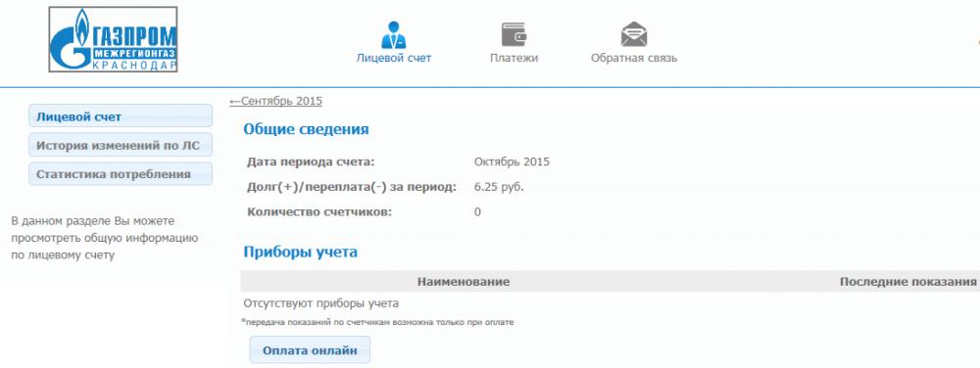Screen dimensions: 980x368
Task: Click the sidebar help text about лицевому счету
Action: point(105,238)
